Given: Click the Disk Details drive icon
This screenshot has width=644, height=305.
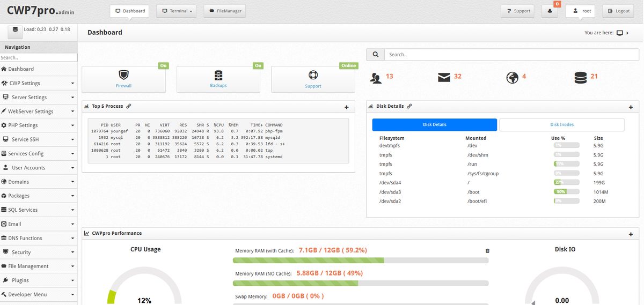Looking at the screenshot, I should click(x=371, y=106).
